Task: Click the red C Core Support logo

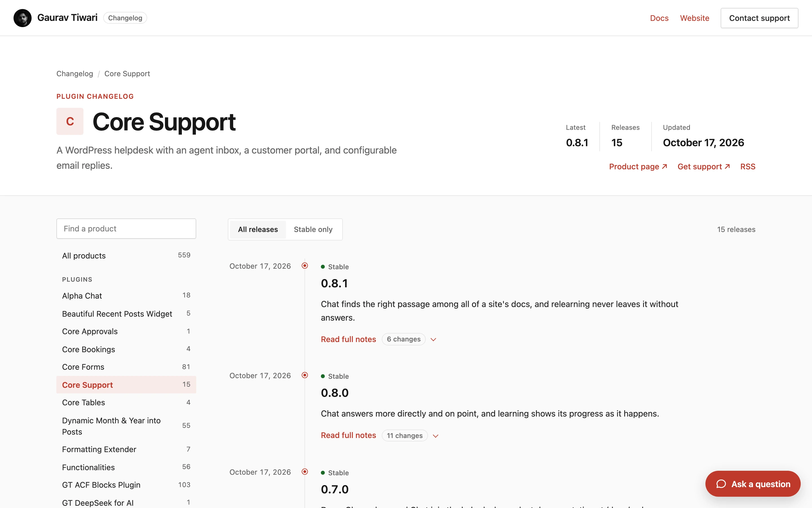Action: coord(70,121)
